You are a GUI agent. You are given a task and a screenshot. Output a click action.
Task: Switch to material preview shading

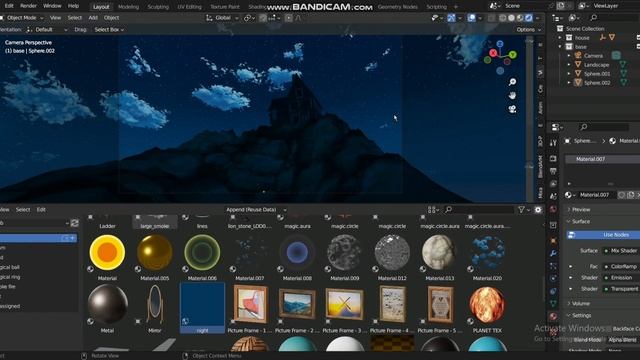tap(520, 18)
